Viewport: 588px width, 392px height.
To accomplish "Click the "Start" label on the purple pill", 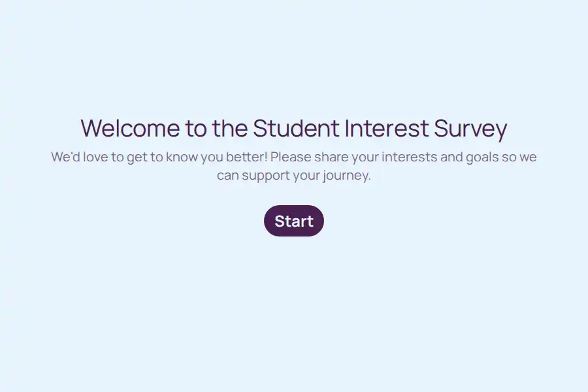I will (x=293, y=221).
